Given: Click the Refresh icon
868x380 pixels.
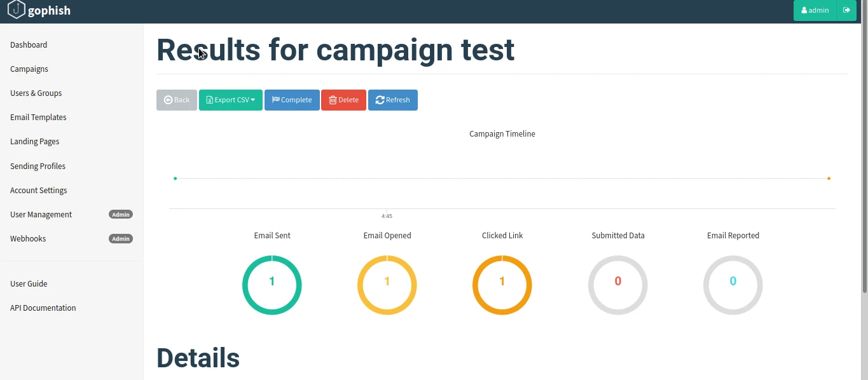Looking at the screenshot, I should [x=380, y=100].
